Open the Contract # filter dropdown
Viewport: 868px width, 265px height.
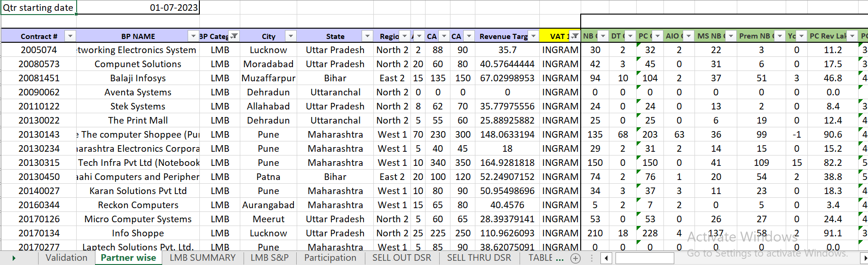point(70,36)
